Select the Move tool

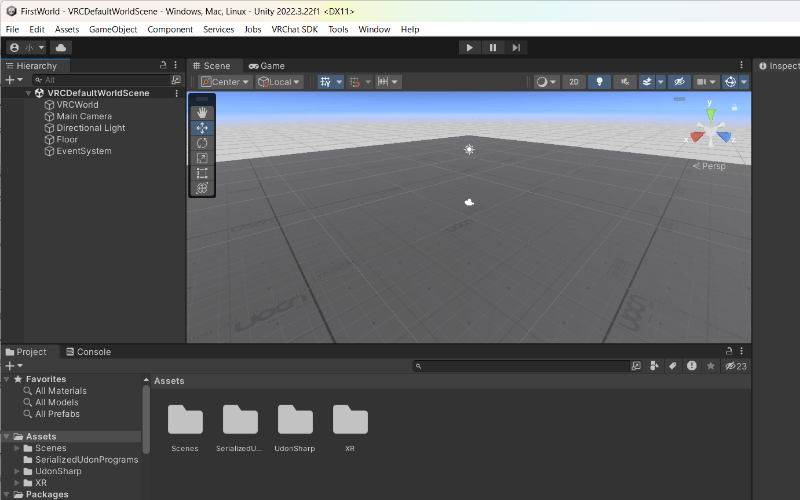pos(202,128)
